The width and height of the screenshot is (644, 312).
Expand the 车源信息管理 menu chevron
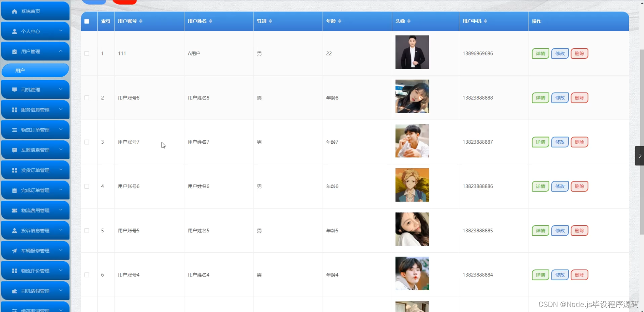coord(61,150)
